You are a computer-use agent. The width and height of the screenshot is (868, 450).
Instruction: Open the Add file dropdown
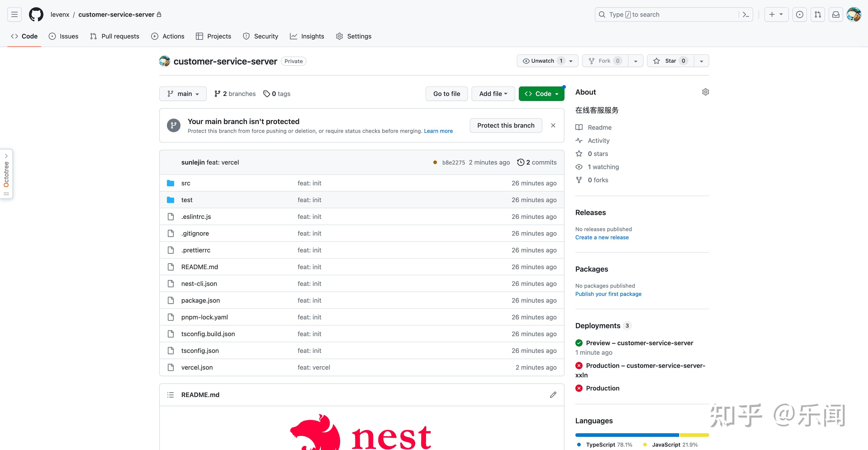pyautogui.click(x=493, y=94)
